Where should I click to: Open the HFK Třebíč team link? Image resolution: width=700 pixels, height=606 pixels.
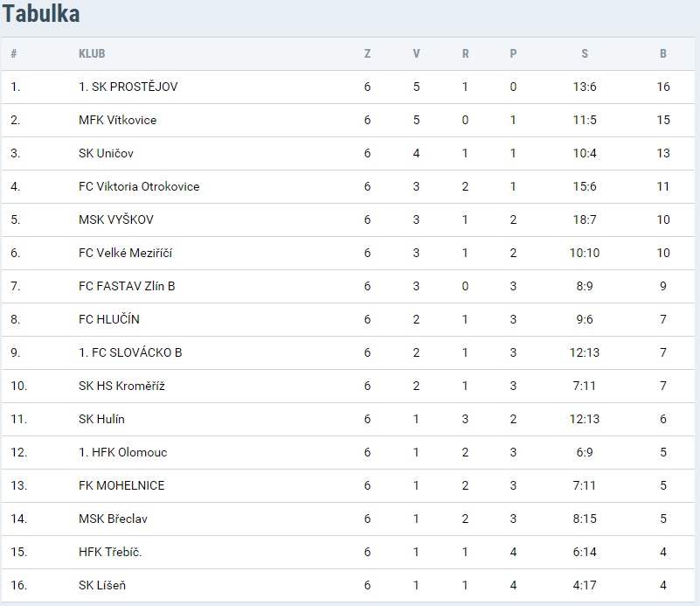pyautogui.click(x=110, y=552)
